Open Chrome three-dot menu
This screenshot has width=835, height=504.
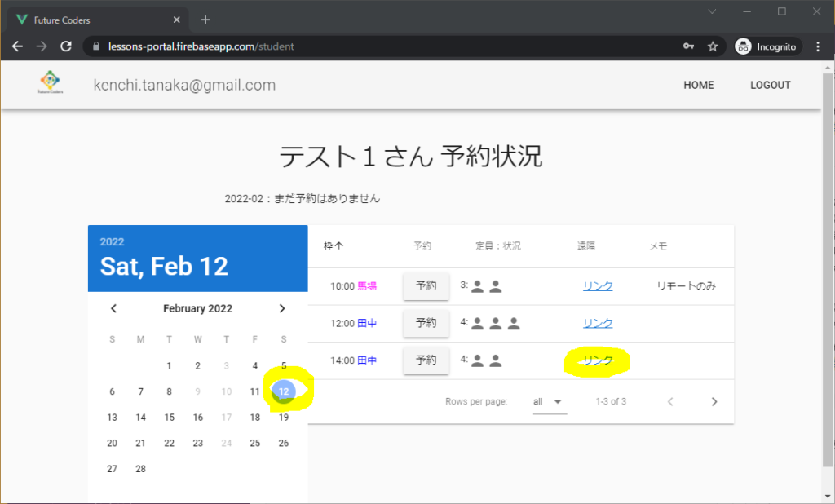click(818, 46)
